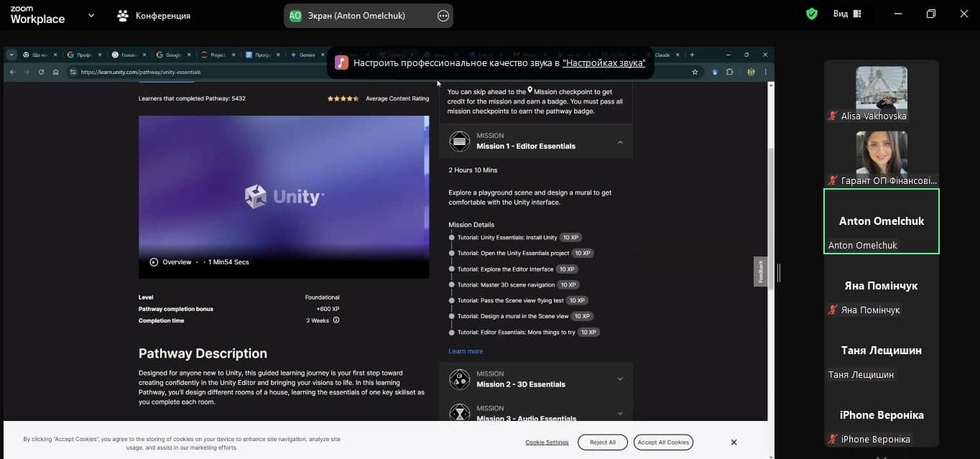Screen dimensions: 980x459
Task: Click the Completion time info icon
Action: click(x=336, y=320)
